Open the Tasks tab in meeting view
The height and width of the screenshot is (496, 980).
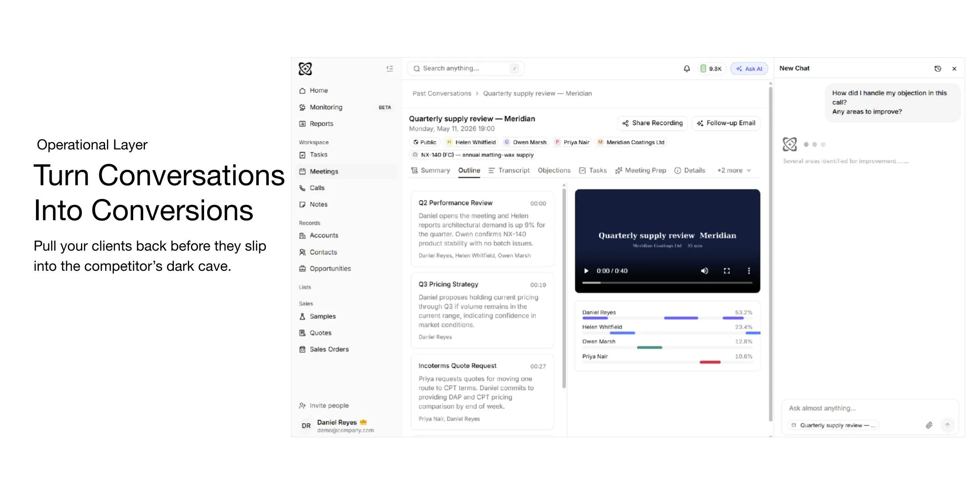pyautogui.click(x=593, y=170)
